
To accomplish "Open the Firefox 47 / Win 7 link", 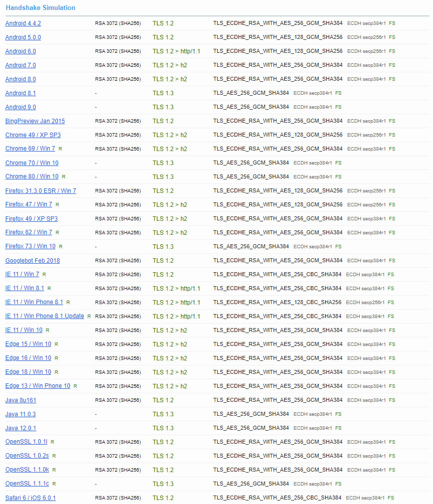I will tap(28, 205).
